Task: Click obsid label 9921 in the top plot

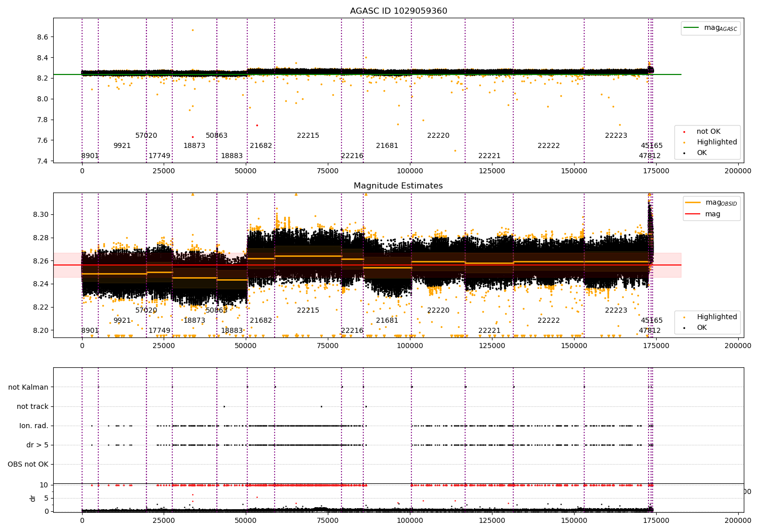Action: (x=122, y=145)
